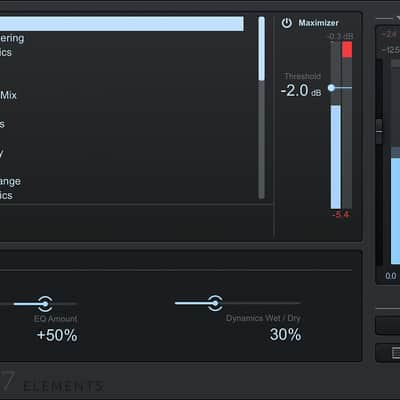Click the Threshold label
This screenshot has width=400, height=400.
click(303, 76)
